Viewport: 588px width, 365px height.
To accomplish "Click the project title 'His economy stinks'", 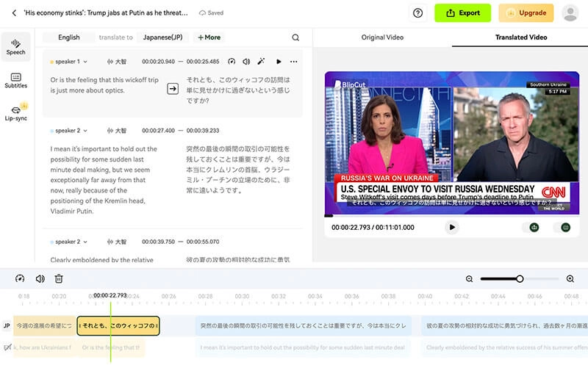I will coord(106,12).
